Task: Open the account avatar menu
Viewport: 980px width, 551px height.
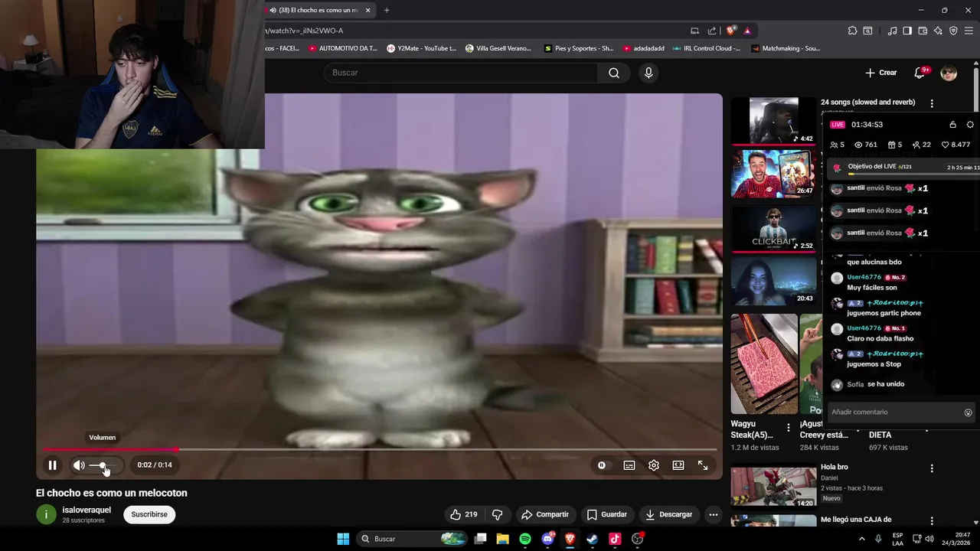Action: (x=949, y=73)
